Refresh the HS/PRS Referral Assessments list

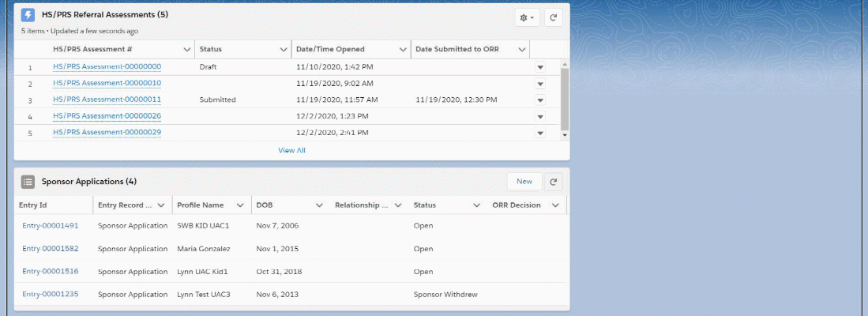point(554,17)
